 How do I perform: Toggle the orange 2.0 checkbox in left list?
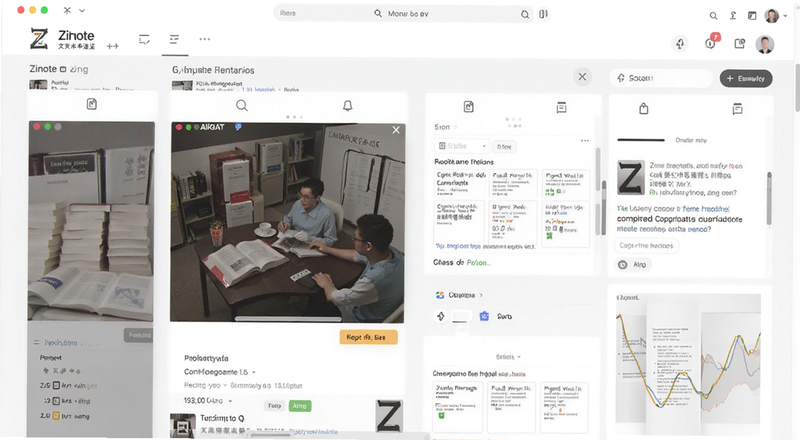pos(57,416)
